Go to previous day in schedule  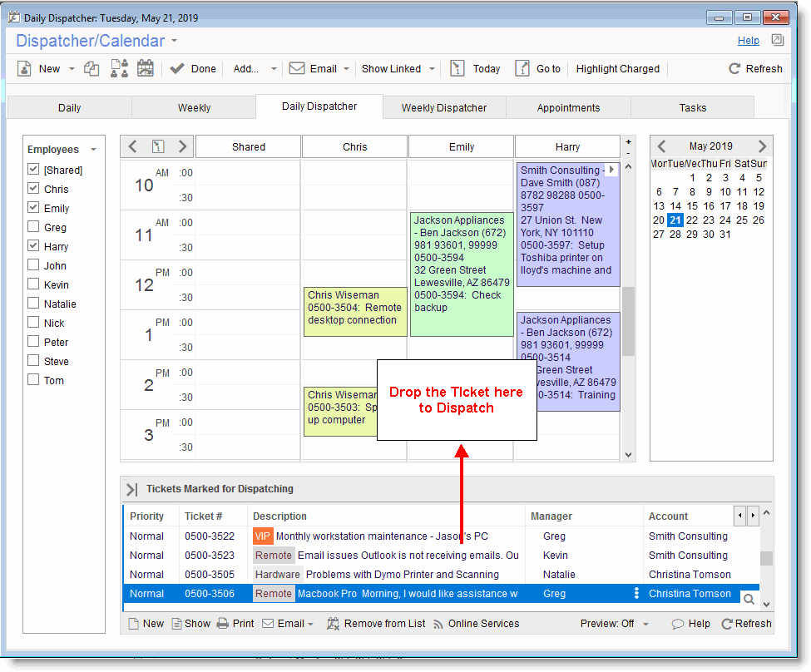pyautogui.click(x=133, y=147)
